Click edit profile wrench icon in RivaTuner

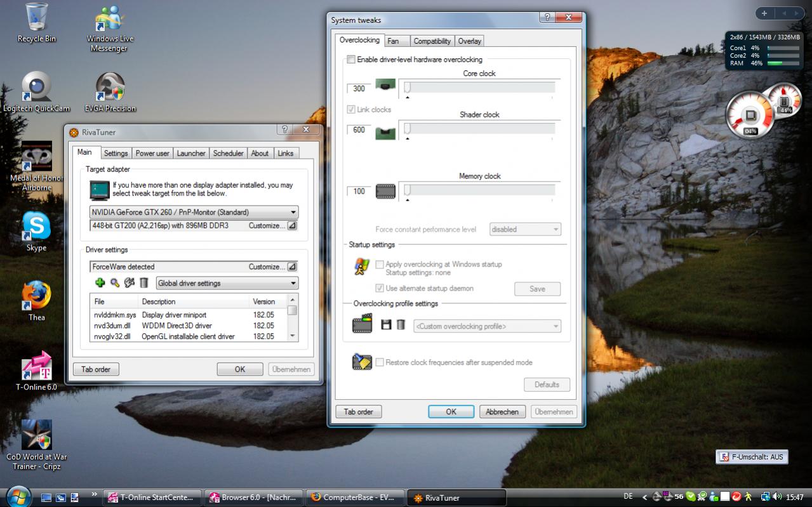point(130,283)
